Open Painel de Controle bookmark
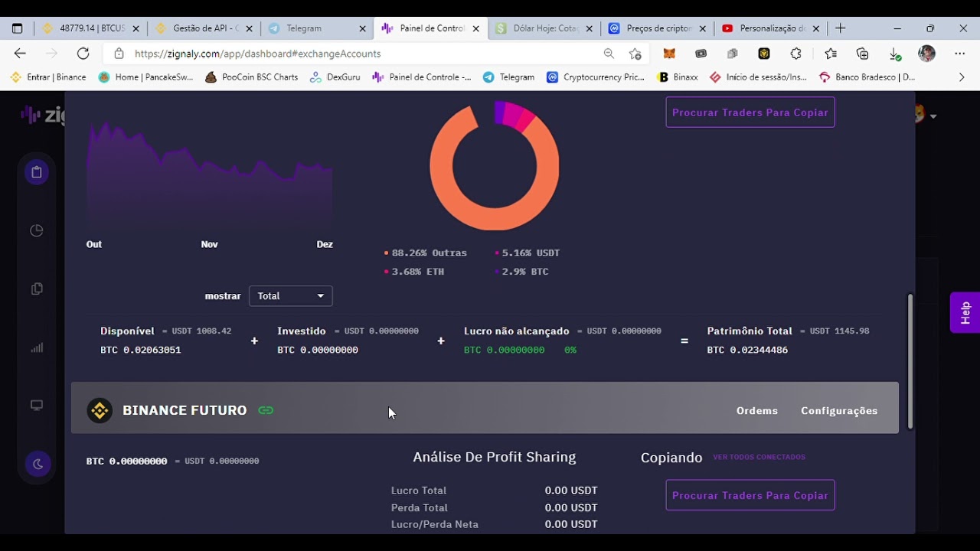This screenshot has height=551, width=980. point(421,77)
